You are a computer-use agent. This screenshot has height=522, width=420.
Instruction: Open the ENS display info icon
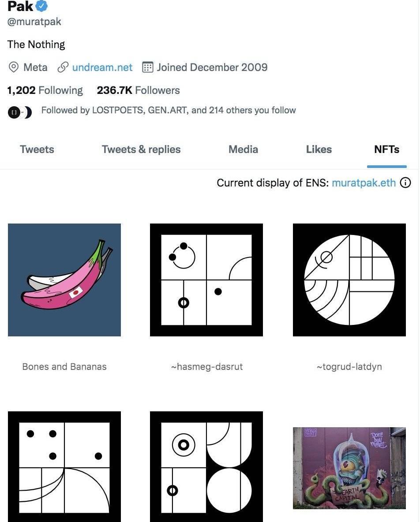(x=405, y=183)
